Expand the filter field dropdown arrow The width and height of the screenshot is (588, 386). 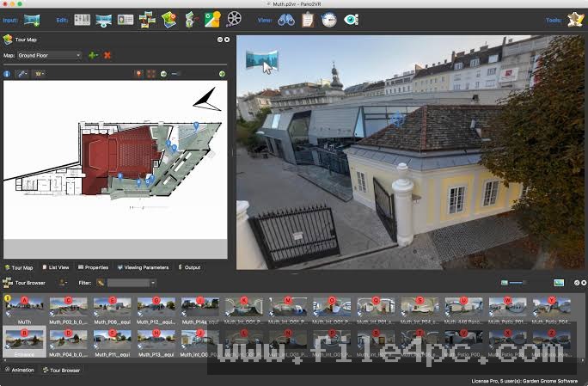[x=153, y=283]
